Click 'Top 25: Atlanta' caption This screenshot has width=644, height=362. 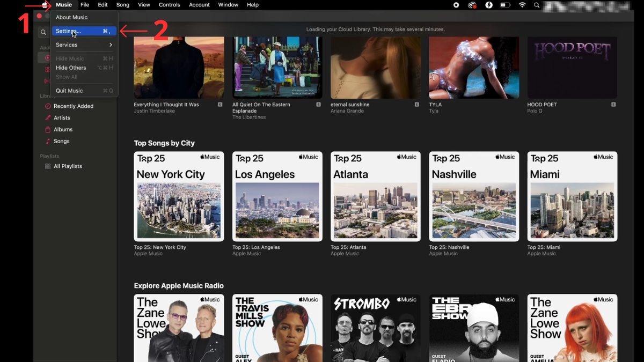(x=348, y=247)
